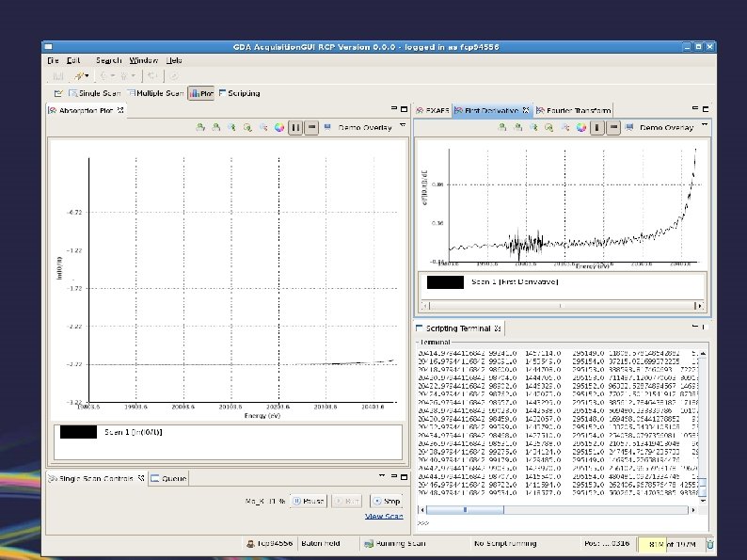Open the Absorption Plot view menu arrow

coord(403,125)
